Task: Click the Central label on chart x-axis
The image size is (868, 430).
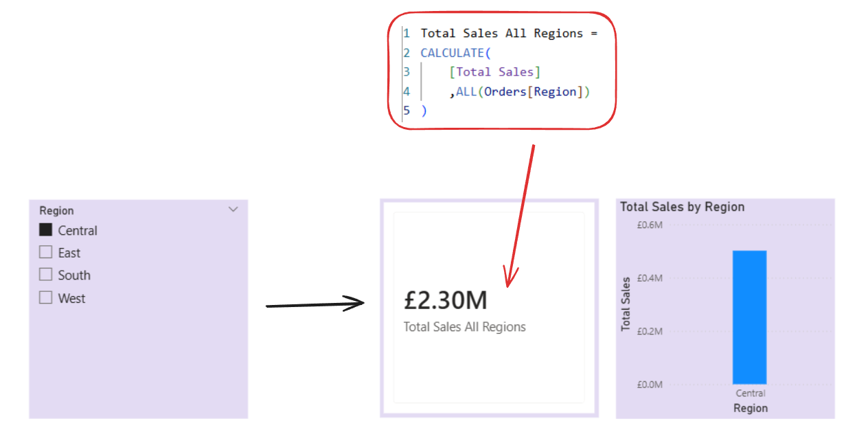Action: [750, 394]
